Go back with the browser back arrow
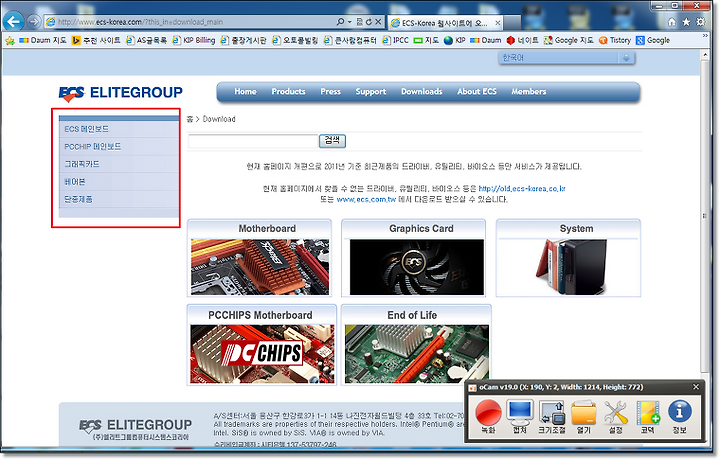 tap(14, 21)
